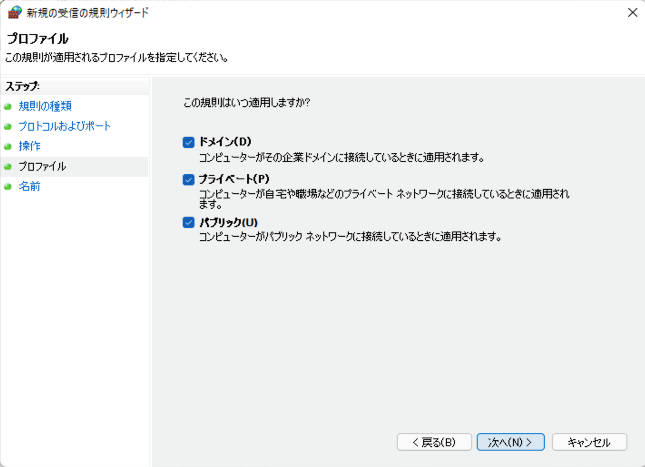Viewport: 645px width, 467px height.
Task: Click the ドメイン(D) label text
Action: [x=225, y=142]
